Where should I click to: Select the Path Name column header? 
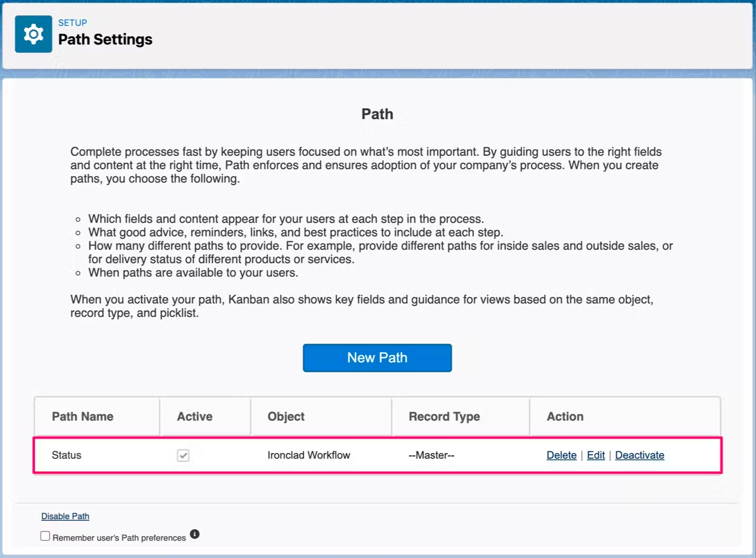pyautogui.click(x=83, y=417)
